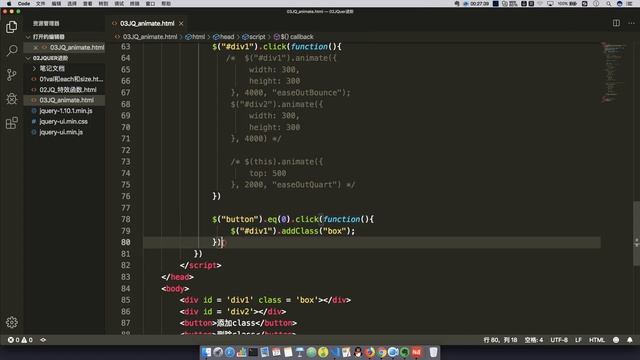
Task: Open the Manage gear at activity bar bottom
Action: coord(11,322)
